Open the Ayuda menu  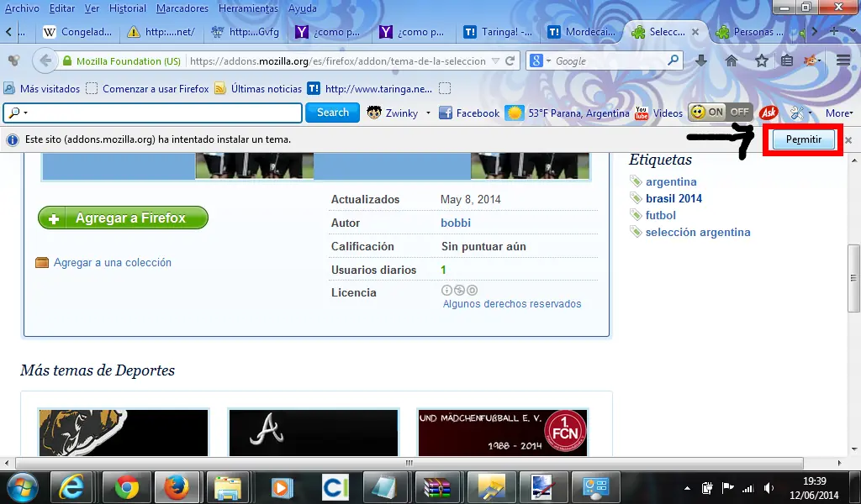[x=303, y=8]
